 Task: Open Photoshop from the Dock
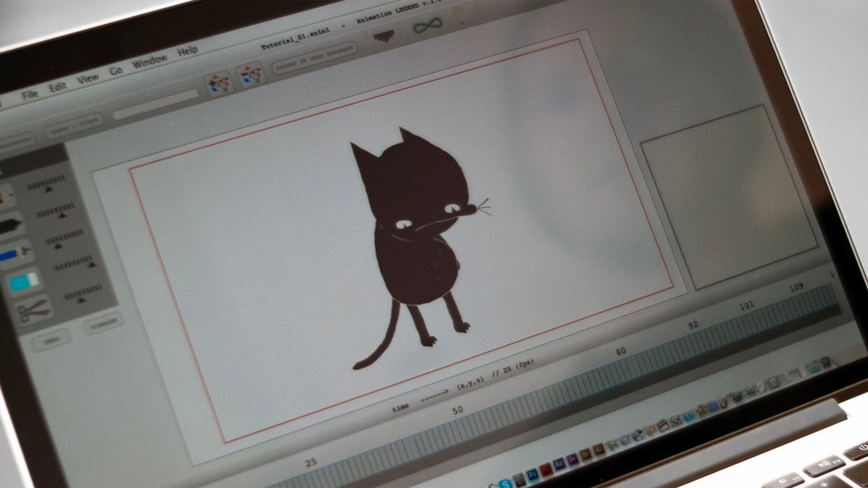[532, 474]
